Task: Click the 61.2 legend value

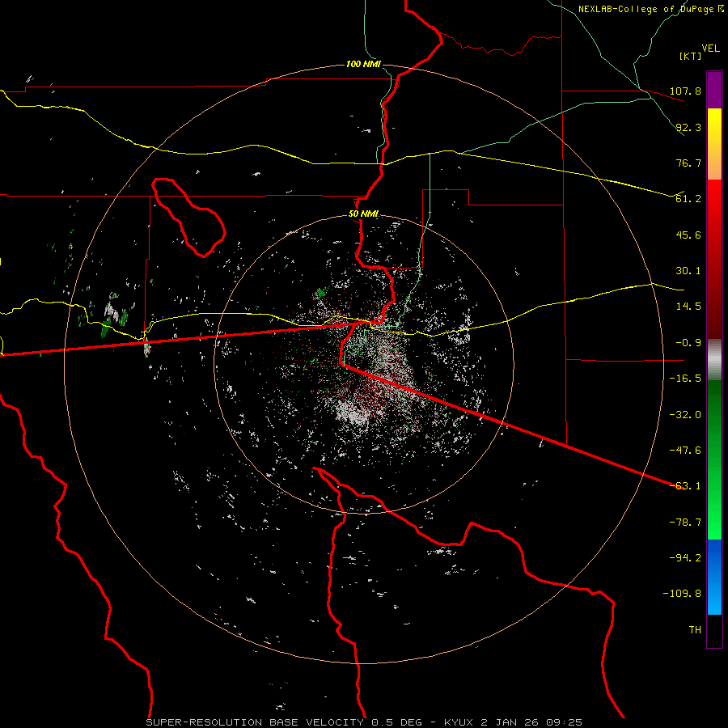Action: 688,199
